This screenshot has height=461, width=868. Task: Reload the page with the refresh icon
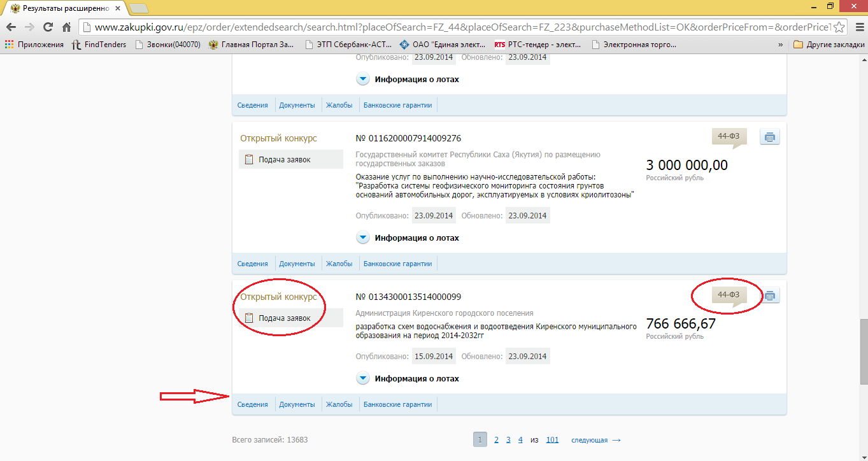(x=48, y=27)
